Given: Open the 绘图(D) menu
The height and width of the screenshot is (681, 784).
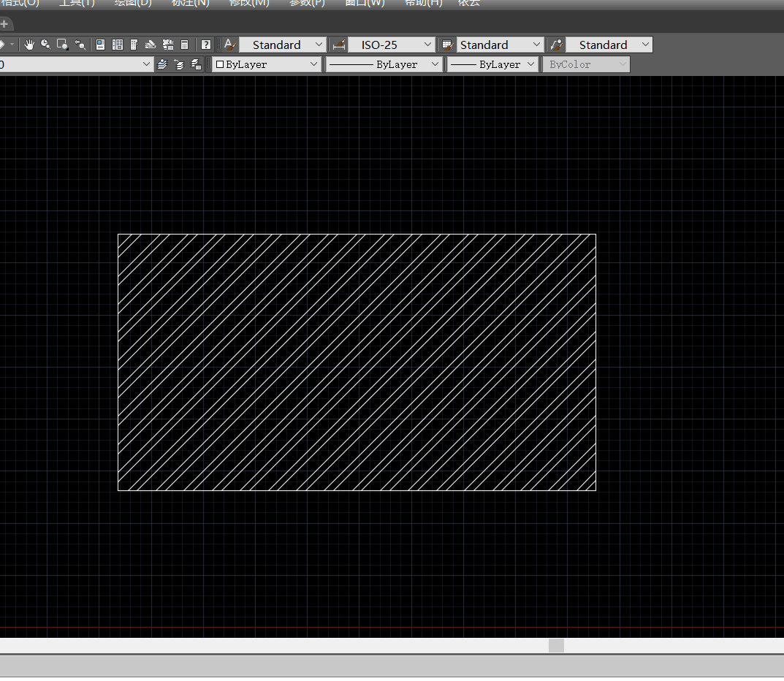Looking at the screenshot, I should point(133,2).
